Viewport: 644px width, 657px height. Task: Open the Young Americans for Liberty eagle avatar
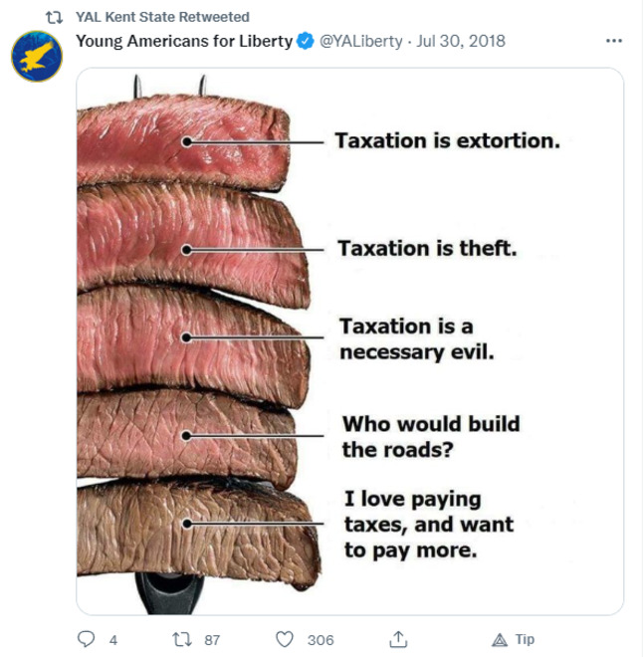[37, 56]
